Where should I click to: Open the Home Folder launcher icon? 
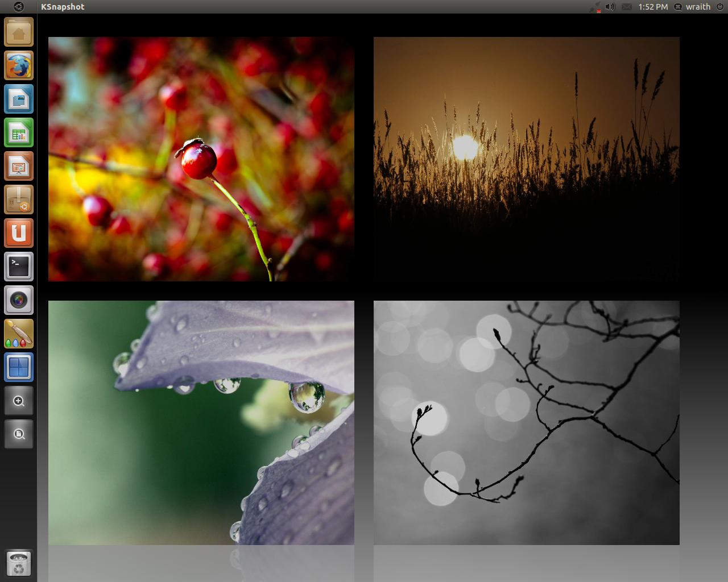[19, 32]
